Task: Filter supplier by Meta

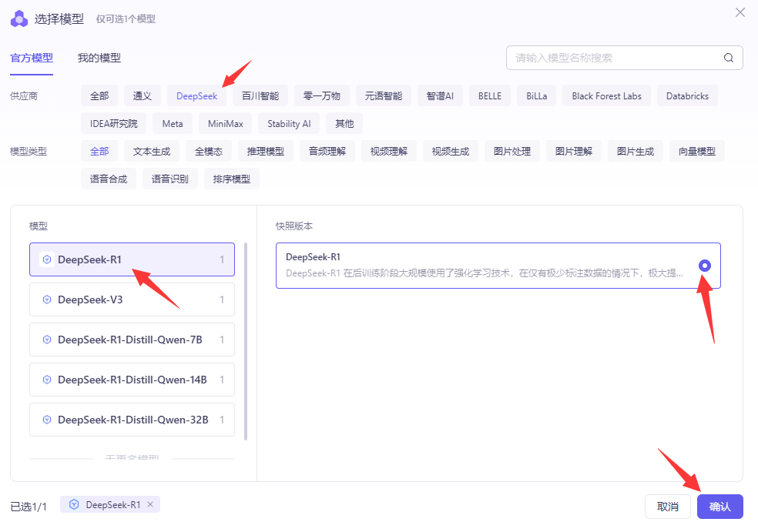Action: 173,124
